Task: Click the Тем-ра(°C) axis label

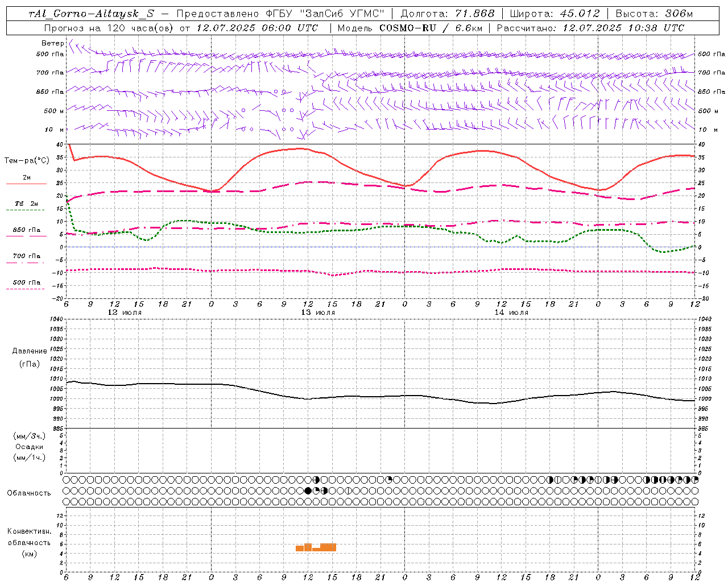Action: [27, 161]
